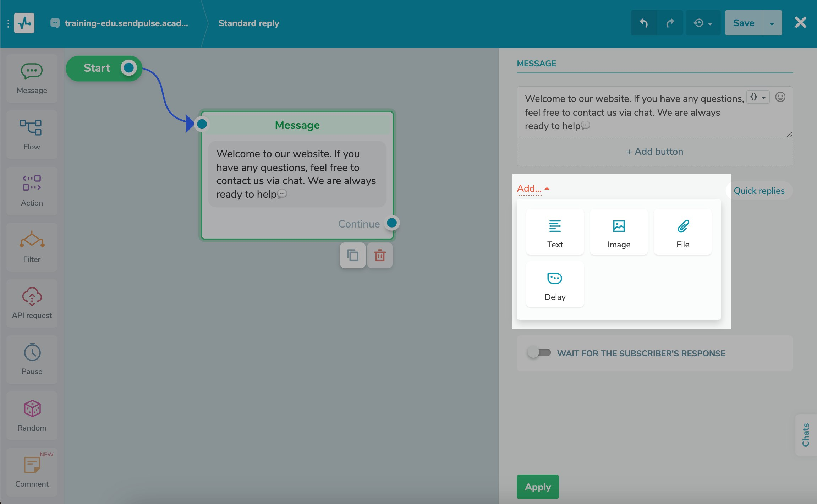The width and height of the screenshot is (817, 504).
Task: Select the Flow element in the sidebar
Action: (32, 134)
